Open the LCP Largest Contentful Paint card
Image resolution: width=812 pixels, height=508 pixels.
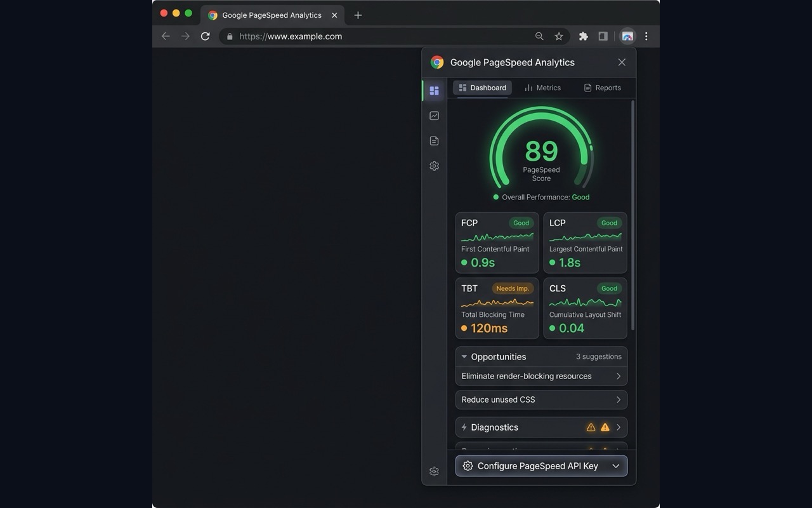[x=585, y=243]
